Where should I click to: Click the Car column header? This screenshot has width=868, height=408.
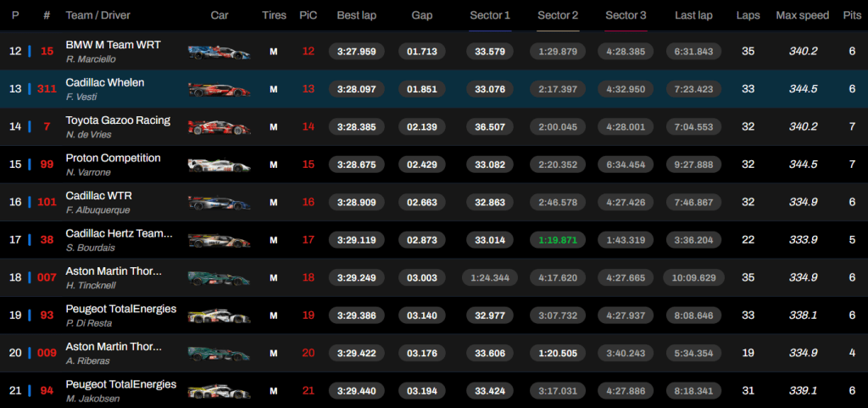[220, 15]
